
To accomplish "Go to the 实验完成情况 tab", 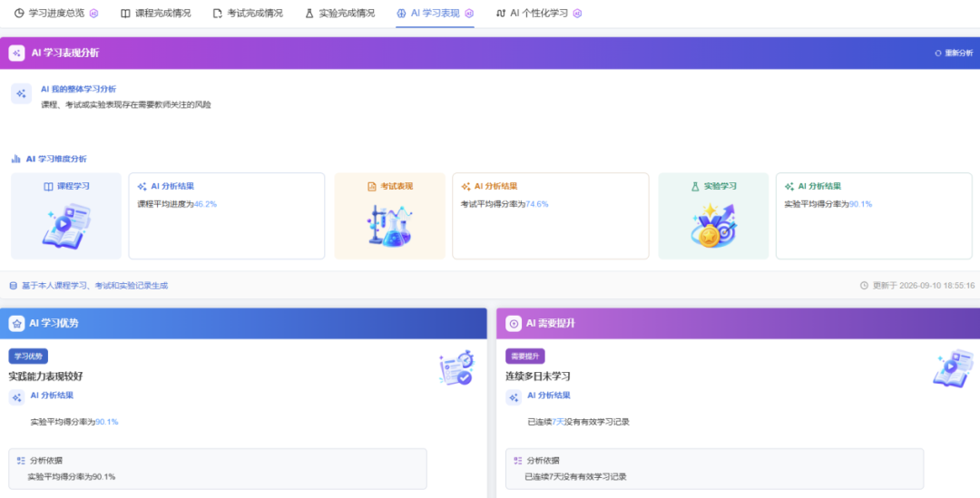I will [x=340, y=13].
